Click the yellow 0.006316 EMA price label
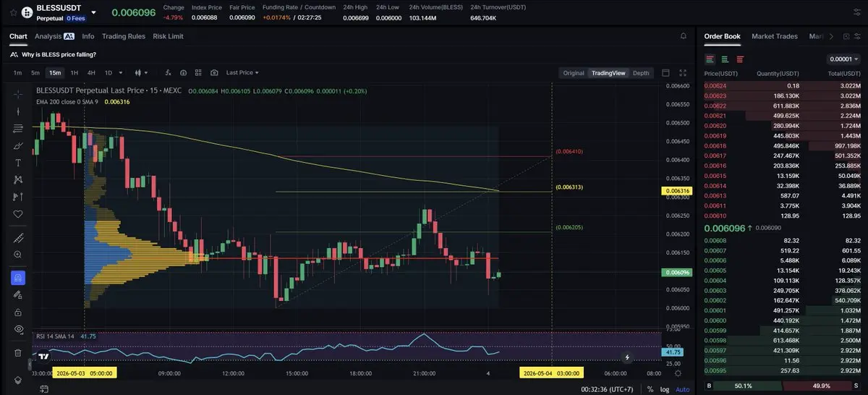The height and width of the screenshot is (395, 868). pos(678,191)
